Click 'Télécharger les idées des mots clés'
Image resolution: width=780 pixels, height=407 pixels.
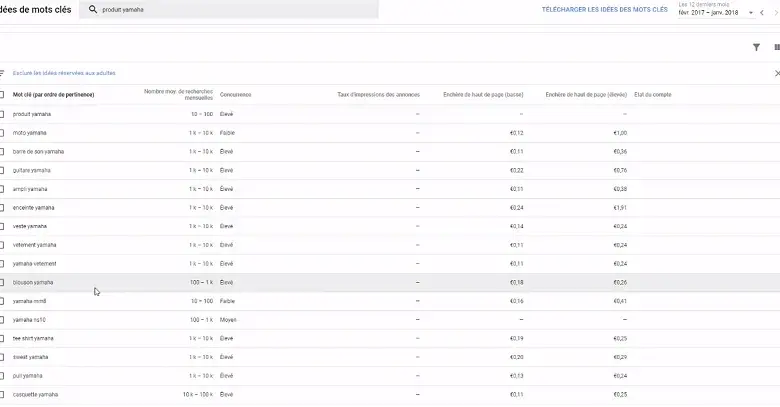pos(604,9)
